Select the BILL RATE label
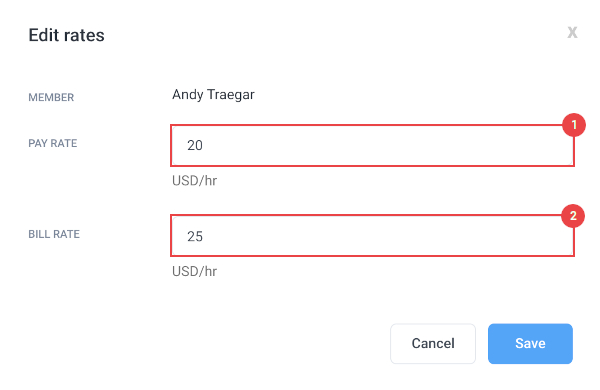 54,234
